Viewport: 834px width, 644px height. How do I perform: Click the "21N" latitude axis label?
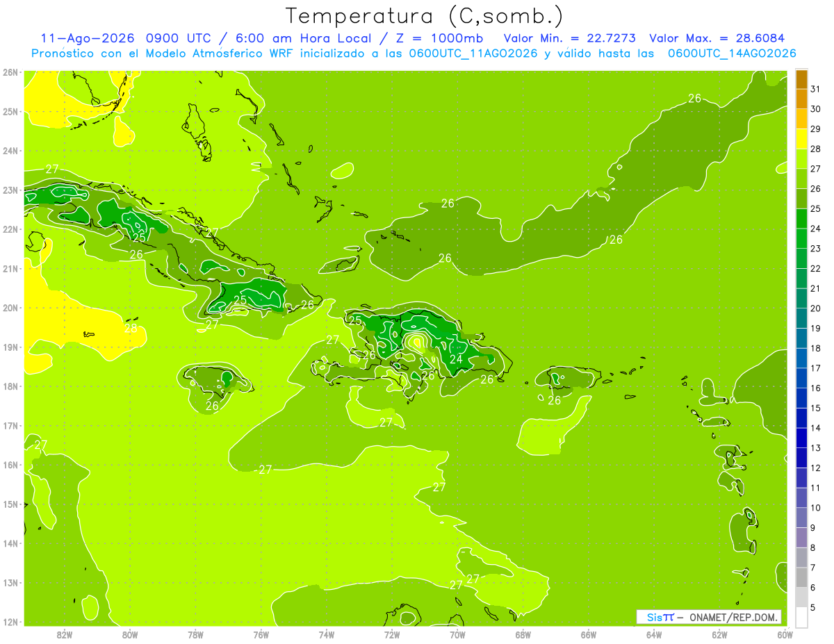tap(10, 269)
